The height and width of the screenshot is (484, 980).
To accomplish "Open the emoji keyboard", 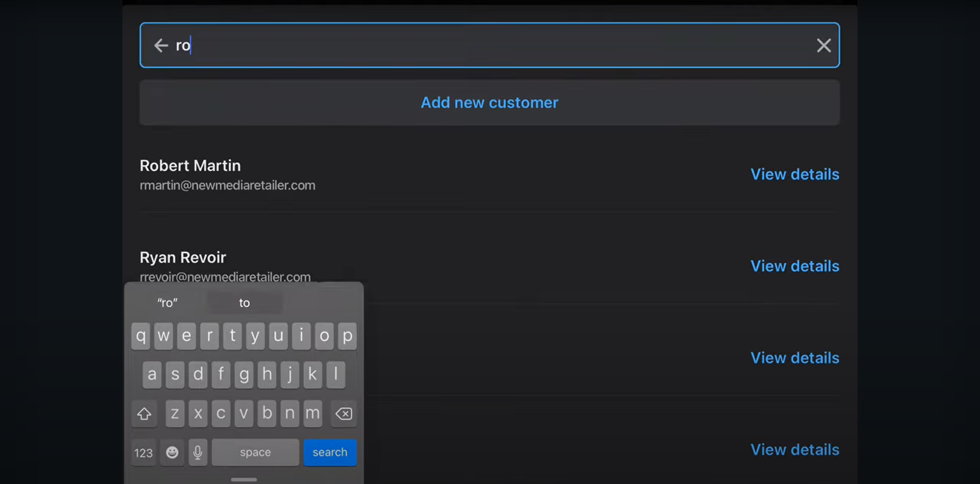I will [172, 452].
